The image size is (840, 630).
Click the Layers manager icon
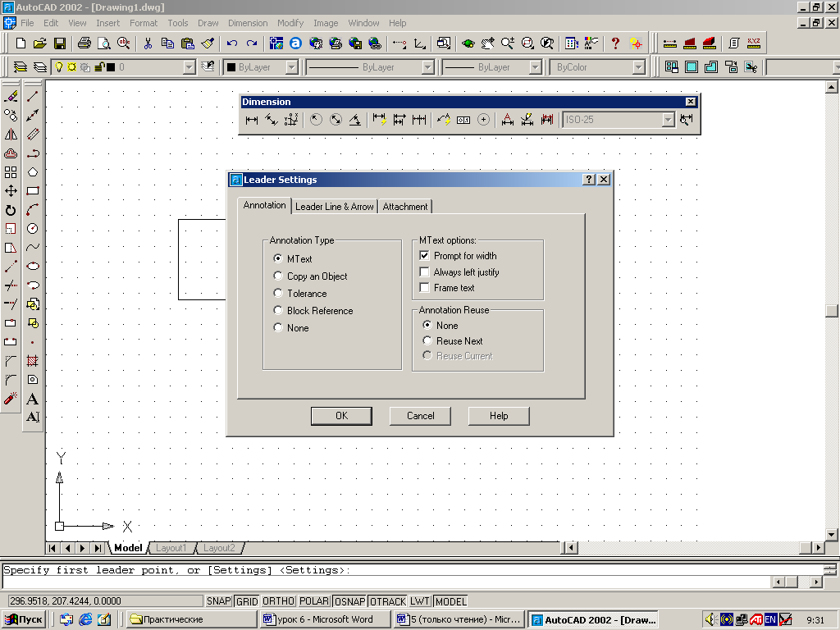click(20, 67)
